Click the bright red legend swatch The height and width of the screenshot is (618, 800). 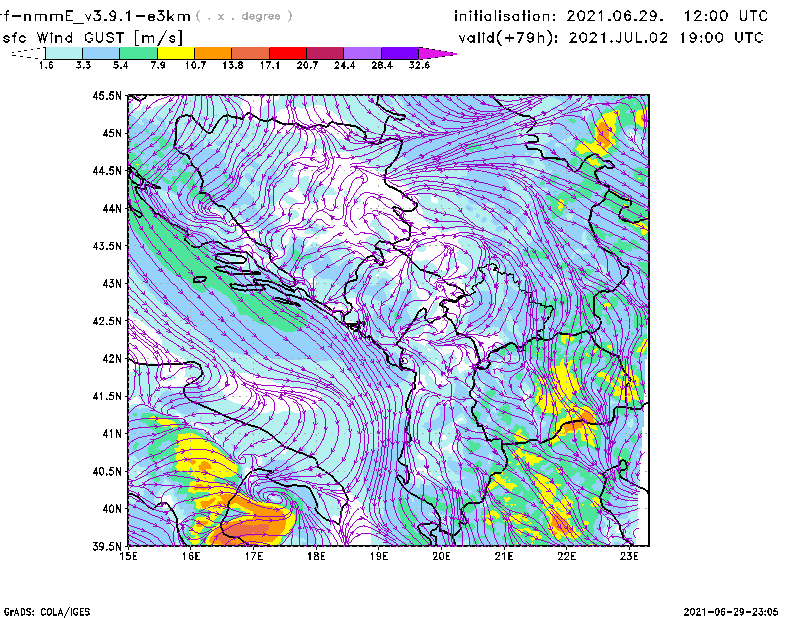pyautogui.click(x=288, y=53)
